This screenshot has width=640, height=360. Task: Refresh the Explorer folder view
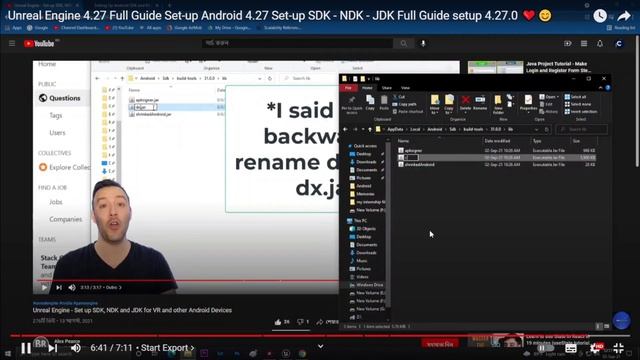tap(547, 129)
